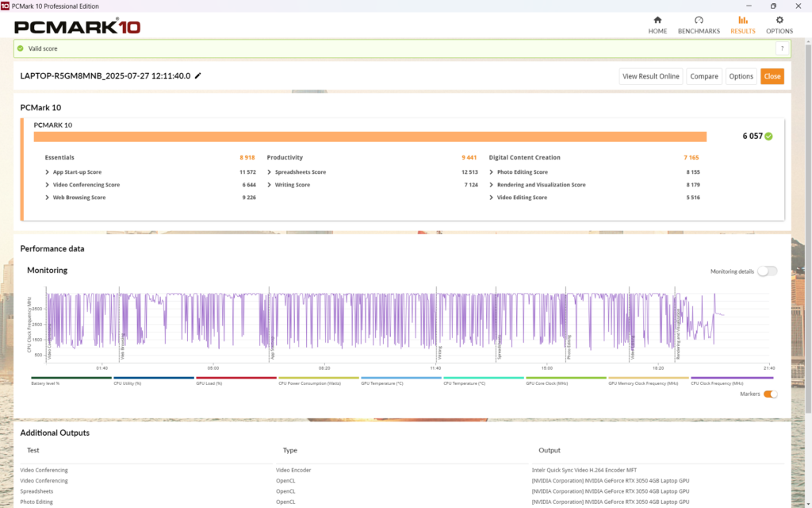Click the PCMark 10 logo
Screen dimensions: 812x508
pyautogui.click(x=78, y=27)
